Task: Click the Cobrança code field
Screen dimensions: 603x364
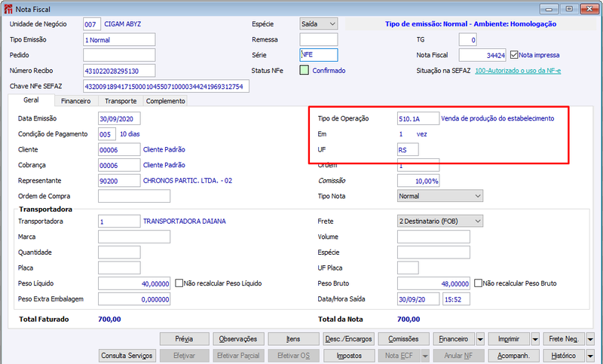Action: (x=119, y=165)
